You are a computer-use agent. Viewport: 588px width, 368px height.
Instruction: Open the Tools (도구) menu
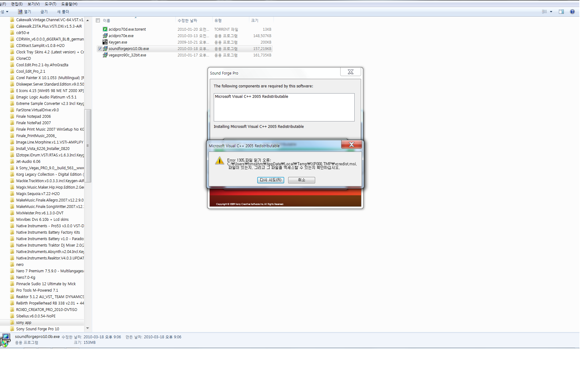click(51, 4)
